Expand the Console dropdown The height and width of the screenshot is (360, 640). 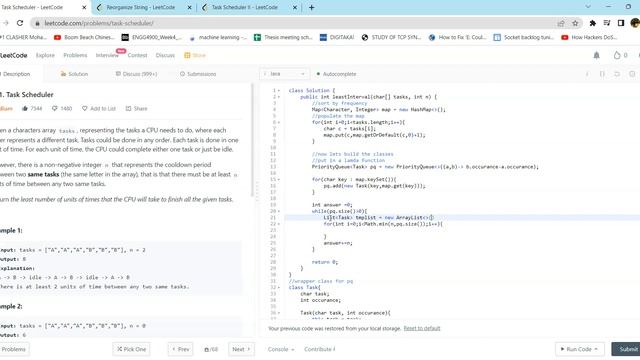[x=281, y=349]
